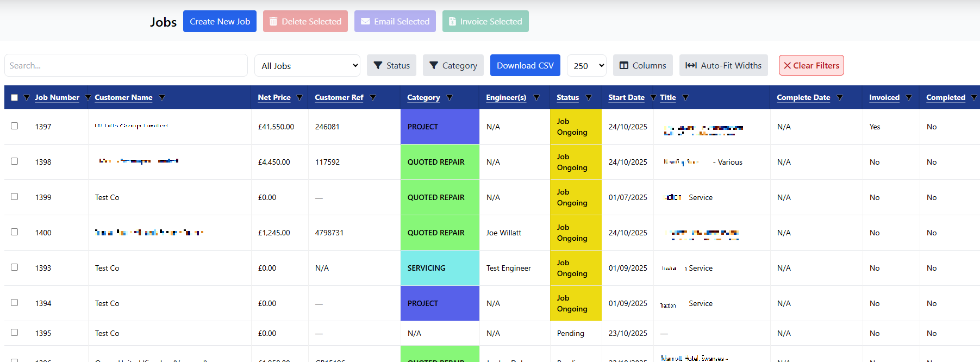Click start date 23/10/2025
Viewport: 980px width, 362px height.
click(628, 333)
